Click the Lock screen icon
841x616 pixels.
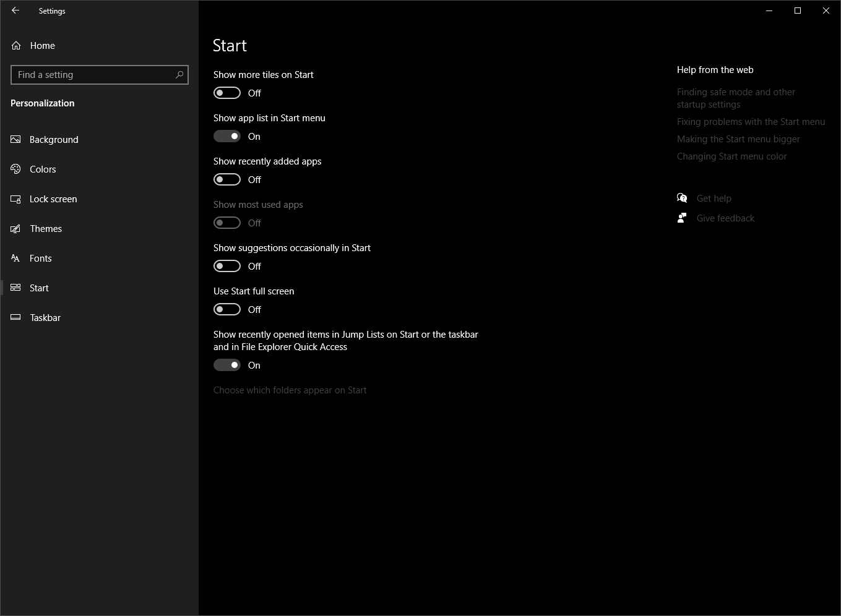[15, 199]
